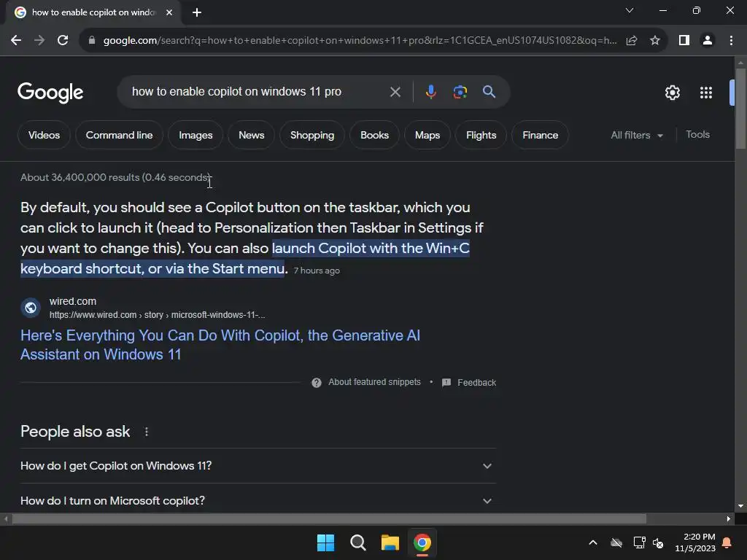Image resolution: width=747 pixels, height=560 pixels.
Task: Click the browser address bar URL
Action: 360,41
